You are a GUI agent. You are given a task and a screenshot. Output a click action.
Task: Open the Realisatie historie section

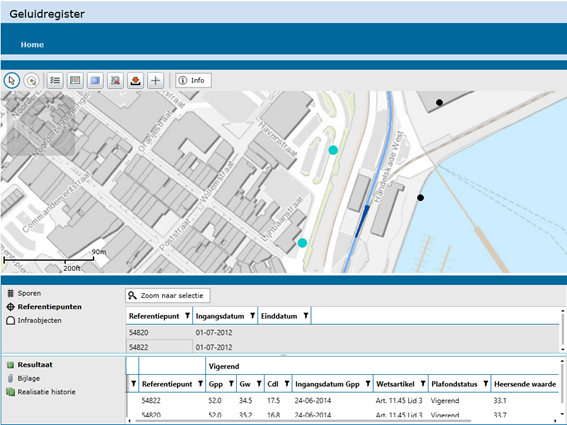(47, 392)
